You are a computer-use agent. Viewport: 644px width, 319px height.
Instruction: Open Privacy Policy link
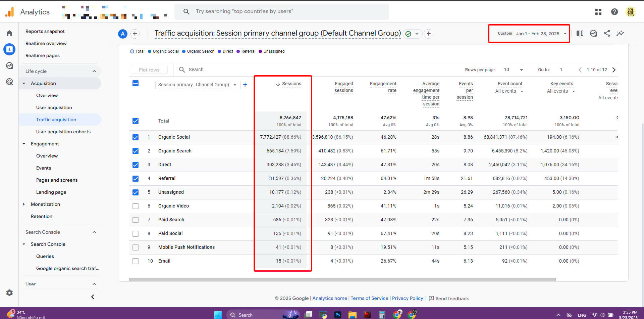point(408,298)
